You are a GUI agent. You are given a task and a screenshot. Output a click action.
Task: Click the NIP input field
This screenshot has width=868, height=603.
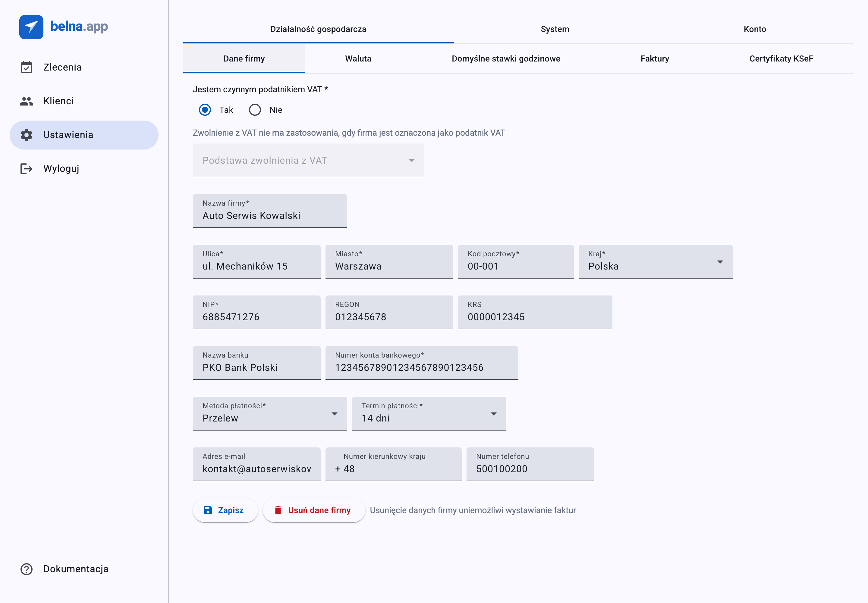[256, 312]
